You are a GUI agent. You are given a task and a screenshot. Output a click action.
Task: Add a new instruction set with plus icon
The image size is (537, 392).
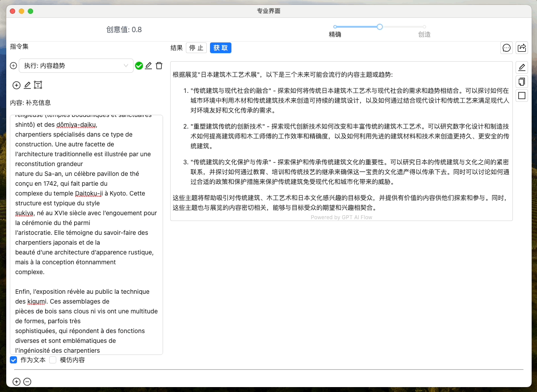click(13, 66)
